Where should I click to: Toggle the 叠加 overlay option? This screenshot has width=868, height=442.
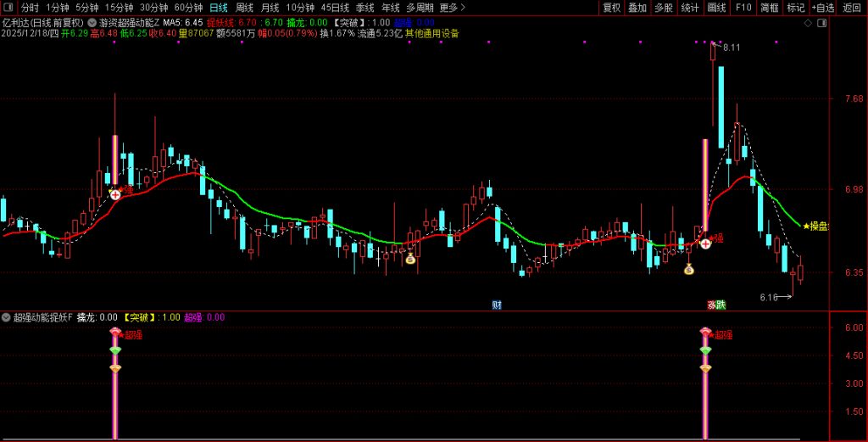(637, 8)
